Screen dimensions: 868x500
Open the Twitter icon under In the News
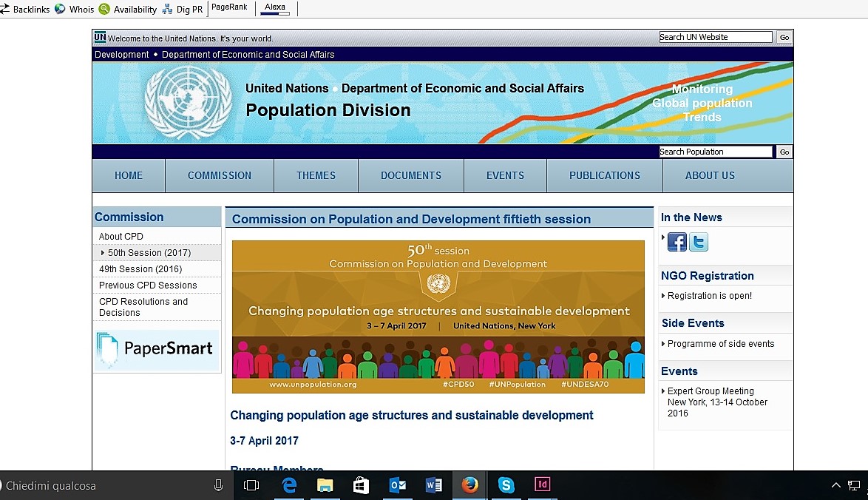tap(699, 242)
